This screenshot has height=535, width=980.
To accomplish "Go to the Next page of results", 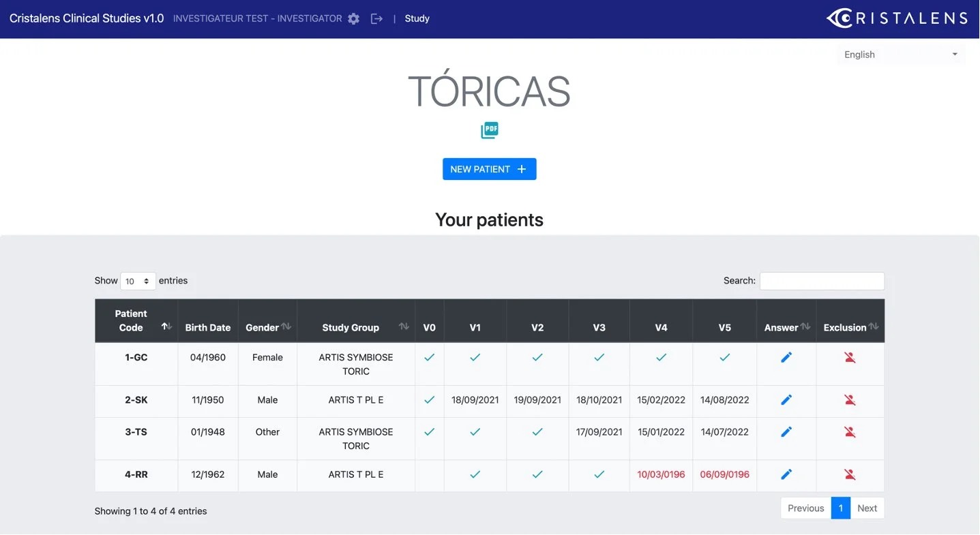I will click(867, 508).
